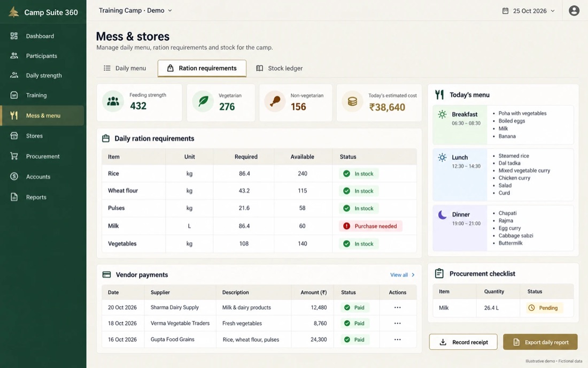Click the Procurement checklist clipboard icon

coord(439,273)
